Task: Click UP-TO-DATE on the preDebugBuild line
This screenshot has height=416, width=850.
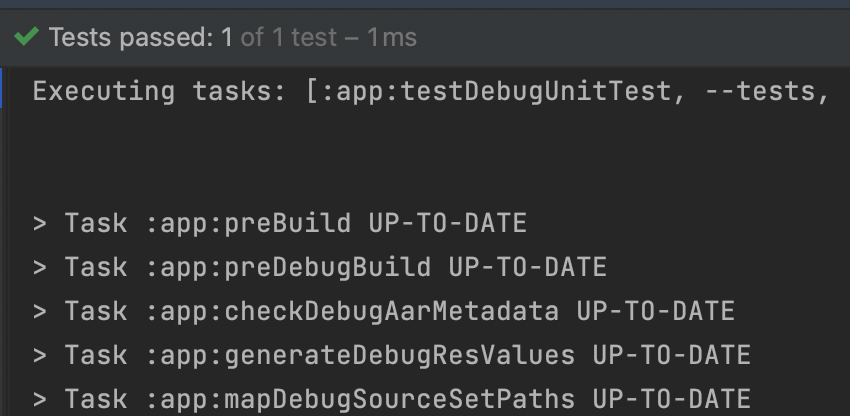Action: 527,267
